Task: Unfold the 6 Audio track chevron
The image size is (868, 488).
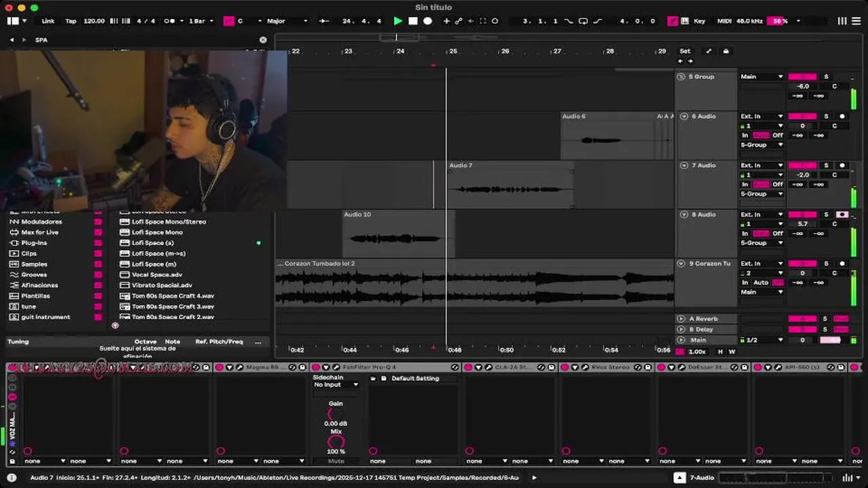Action: (x=684, y=117)
